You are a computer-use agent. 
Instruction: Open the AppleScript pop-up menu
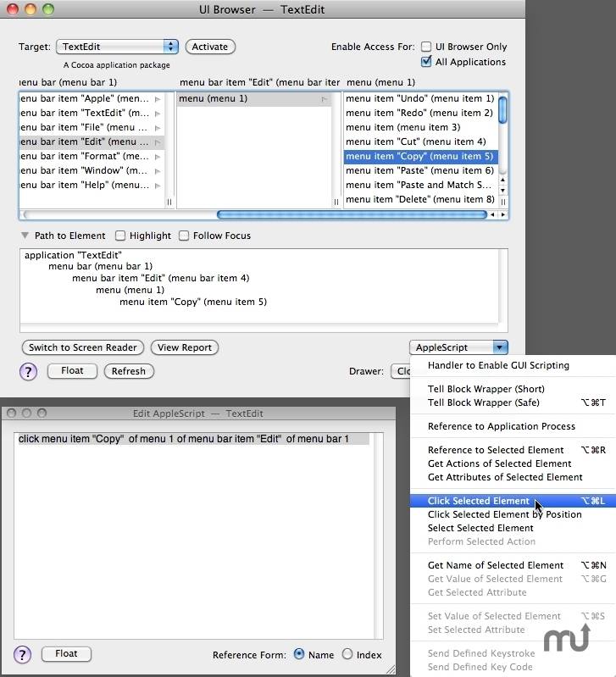(458, 347)
